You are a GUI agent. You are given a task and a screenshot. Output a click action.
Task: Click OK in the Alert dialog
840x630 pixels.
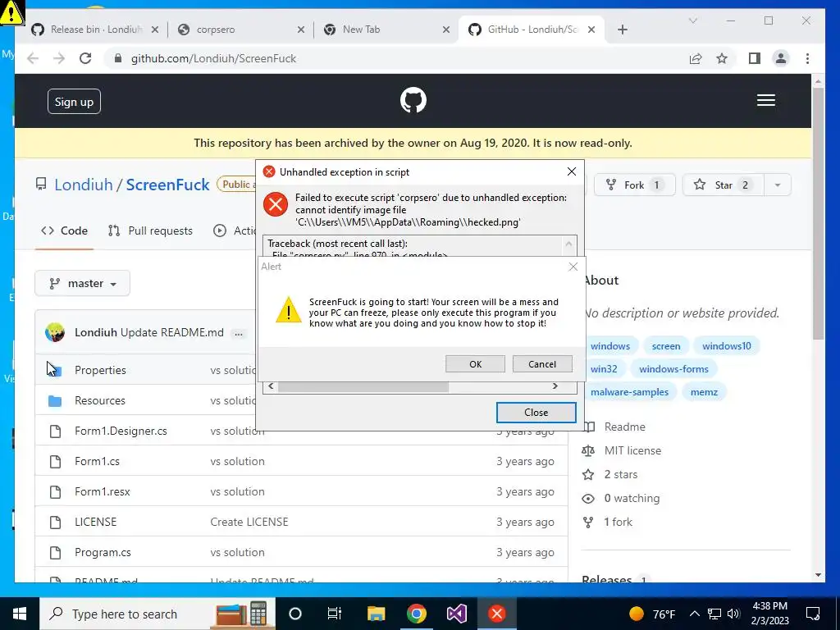475,363
